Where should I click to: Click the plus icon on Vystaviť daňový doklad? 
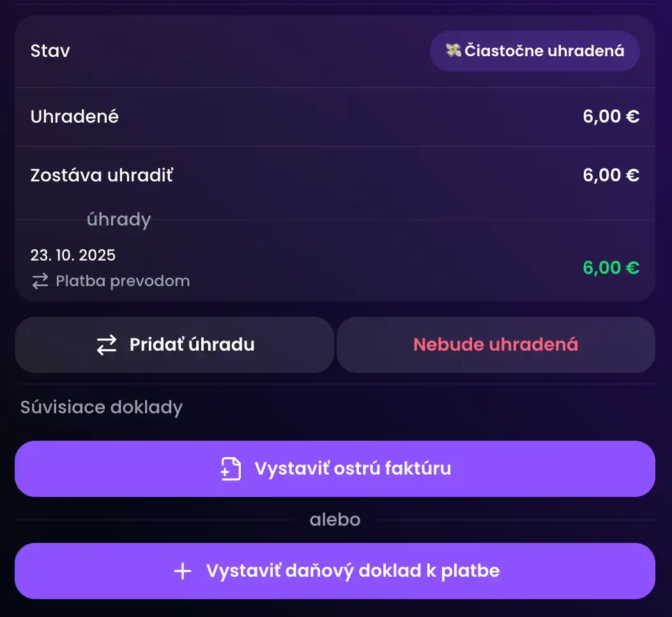coord(183,571)
